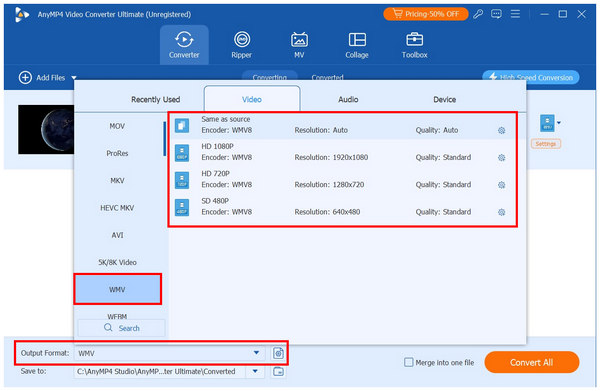The height and width of the screenshot is (391, 600).
Task: Click the AnyMP4 app logo
Action: click(22, 15)
